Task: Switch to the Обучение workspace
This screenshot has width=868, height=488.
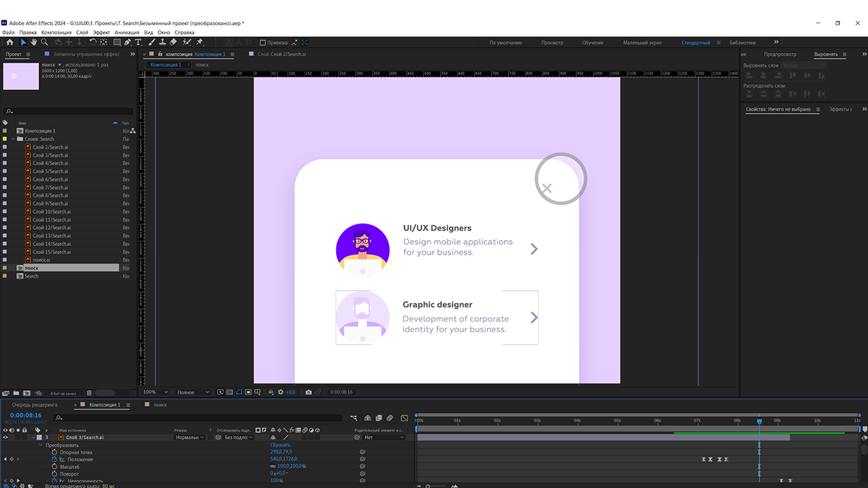Action: (593, 43)
